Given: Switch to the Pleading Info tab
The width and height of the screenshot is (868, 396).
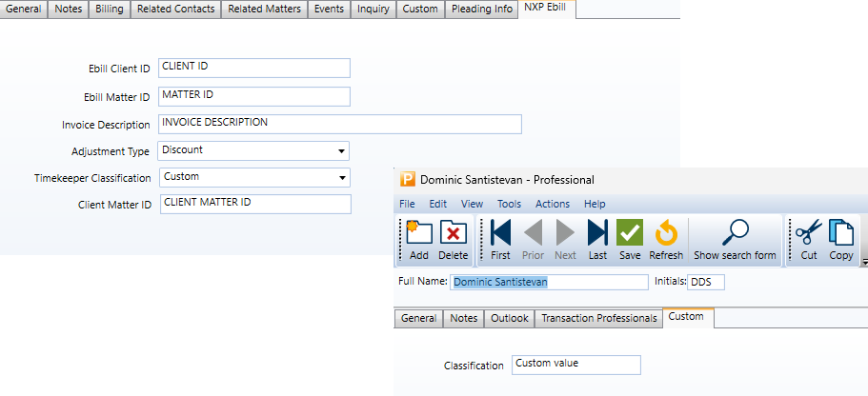Looking at the screenshot, I should click(483, 10).
